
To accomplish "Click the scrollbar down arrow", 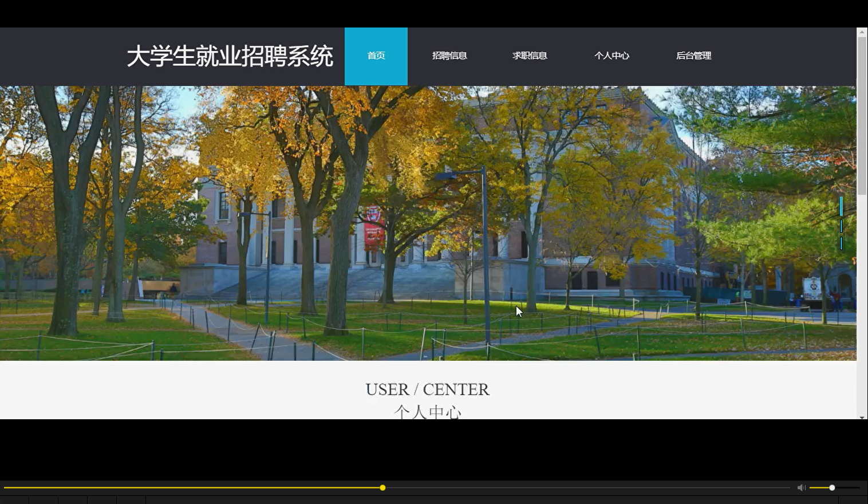I will point(862,417).
